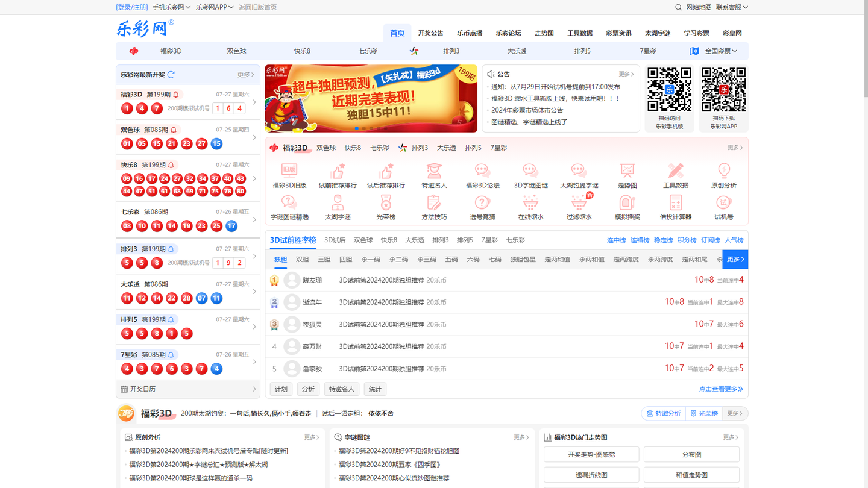Open 在线缩水 filter icon

pyautogui.click(x=530, y=202)
